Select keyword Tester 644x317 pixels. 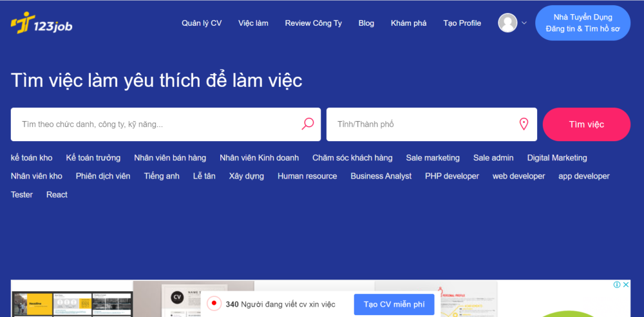click(22, 195)
